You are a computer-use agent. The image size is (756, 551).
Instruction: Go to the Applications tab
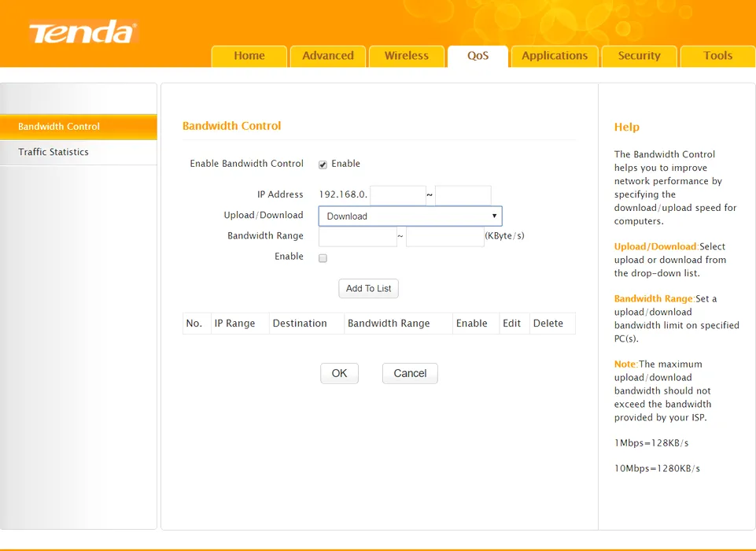click(555, 56)
